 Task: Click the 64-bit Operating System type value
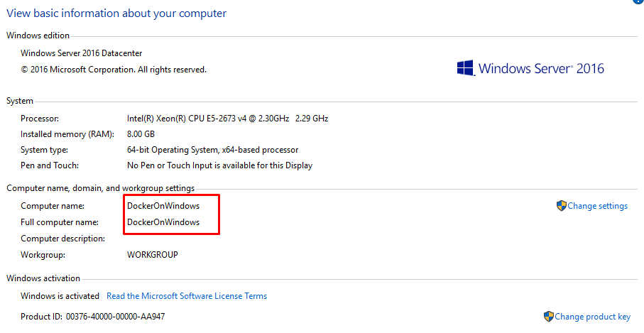coord(212,150)
